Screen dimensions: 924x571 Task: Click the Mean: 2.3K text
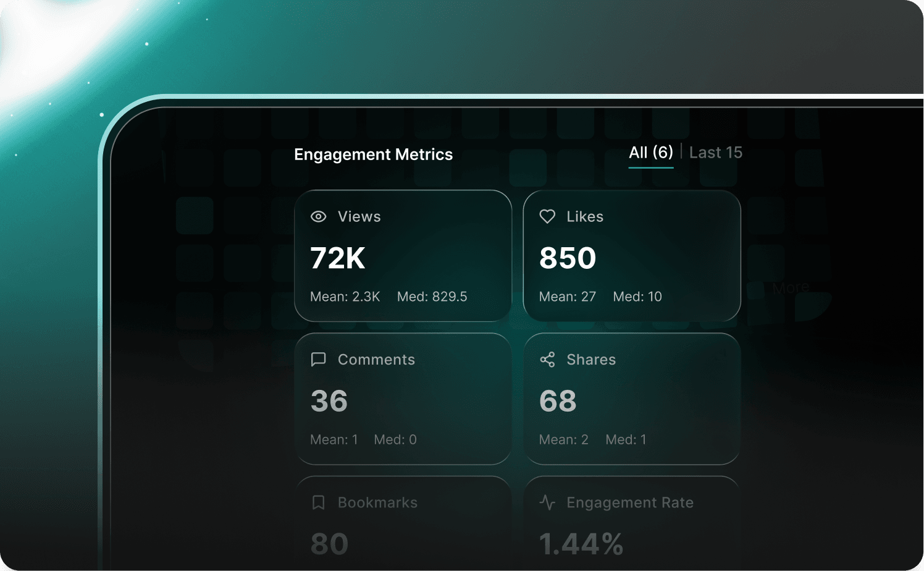[345, 297]
